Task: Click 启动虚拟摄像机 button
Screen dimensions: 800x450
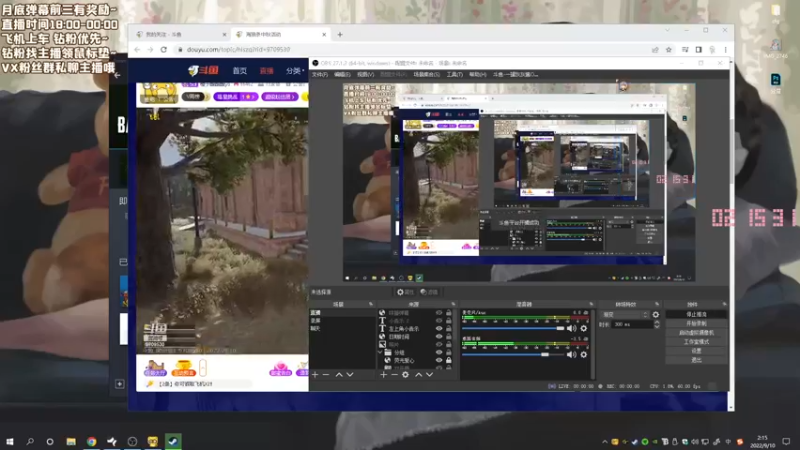Action: [696, 333]
